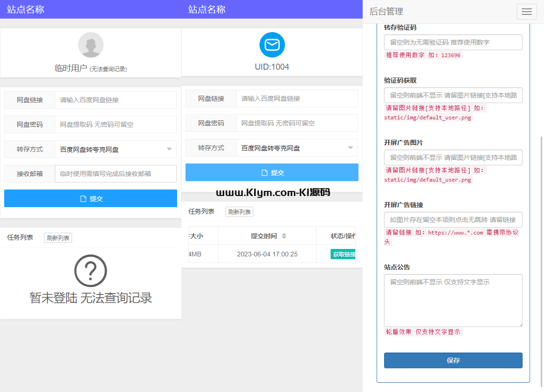Screen dimensions: 544x392
Task: Open the hamburger menu in admin panel
Action: coord(526,12)
